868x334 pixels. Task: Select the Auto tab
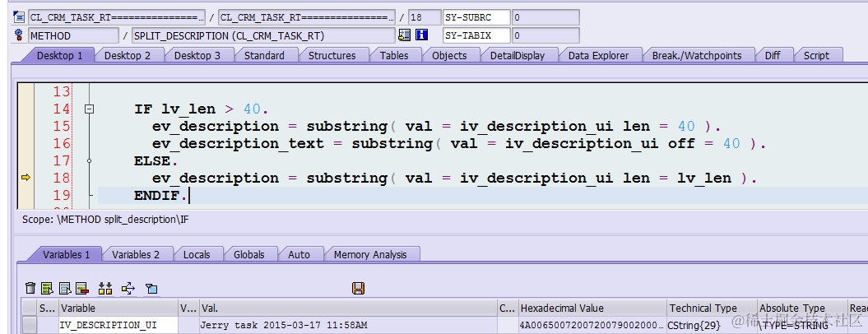[299, 255]
